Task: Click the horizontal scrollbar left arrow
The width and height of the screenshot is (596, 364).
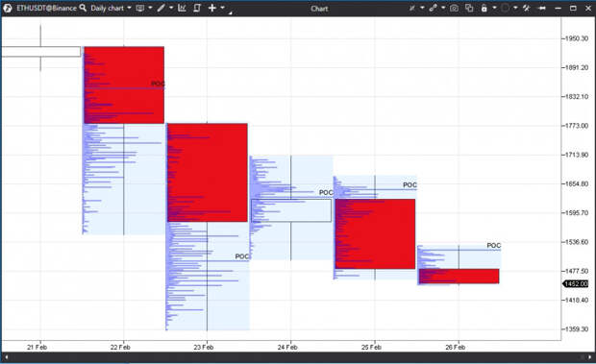Action: click(7, 357)
